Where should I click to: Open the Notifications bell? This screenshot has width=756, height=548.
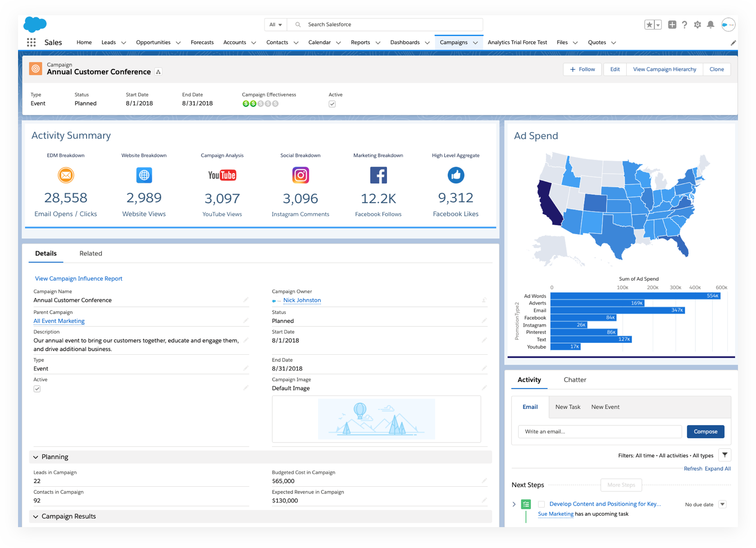(x=710, y=25)
